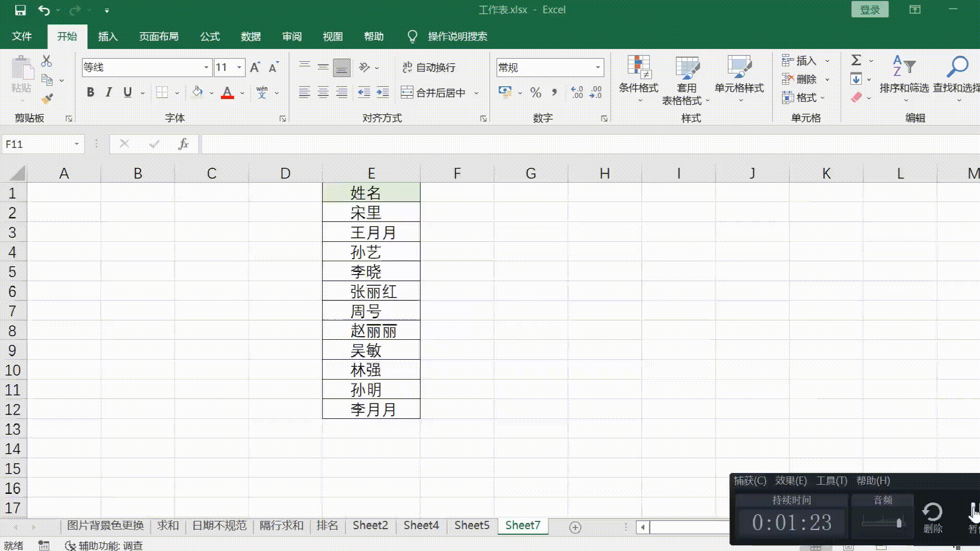Click the 登录 sign-in button
The image size is (980, 551).
tap(870, 10)
